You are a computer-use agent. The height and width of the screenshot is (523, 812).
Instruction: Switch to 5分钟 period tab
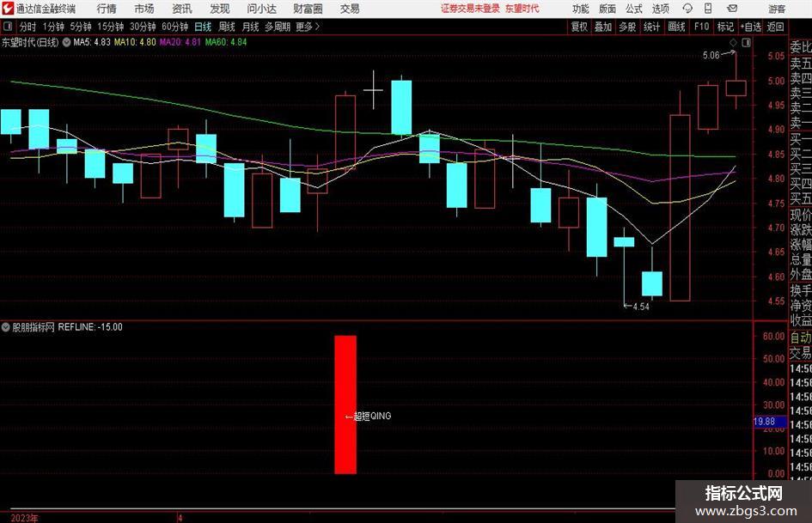[x=81, y=27]
